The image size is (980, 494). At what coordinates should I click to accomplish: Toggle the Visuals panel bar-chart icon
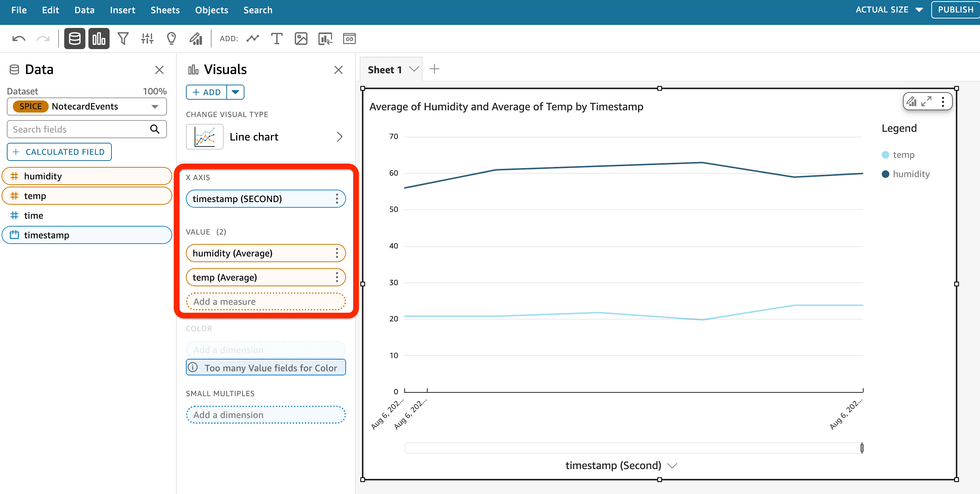(x=99, y=39)
